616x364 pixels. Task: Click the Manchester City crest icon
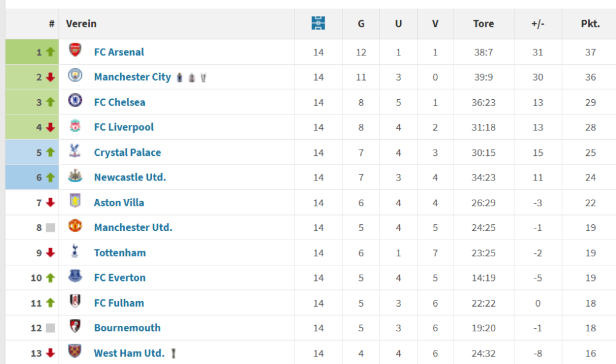coord(75,76)
